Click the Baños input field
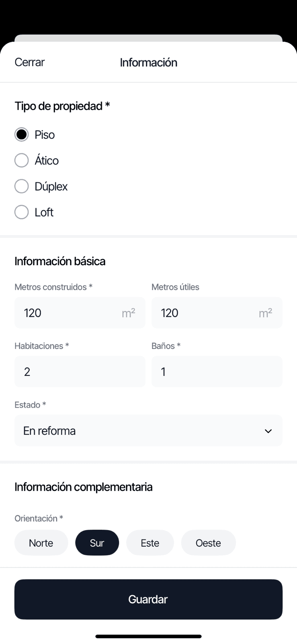 point(217,372)
